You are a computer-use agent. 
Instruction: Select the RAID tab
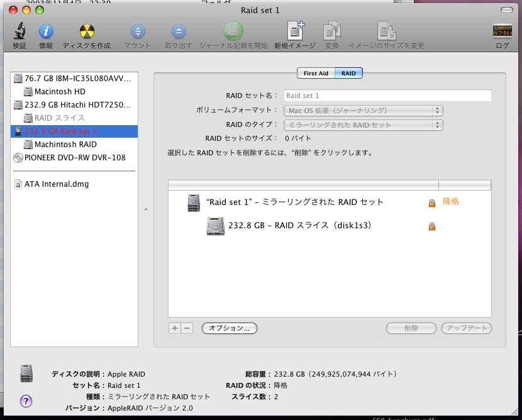(x=348, y=74)
